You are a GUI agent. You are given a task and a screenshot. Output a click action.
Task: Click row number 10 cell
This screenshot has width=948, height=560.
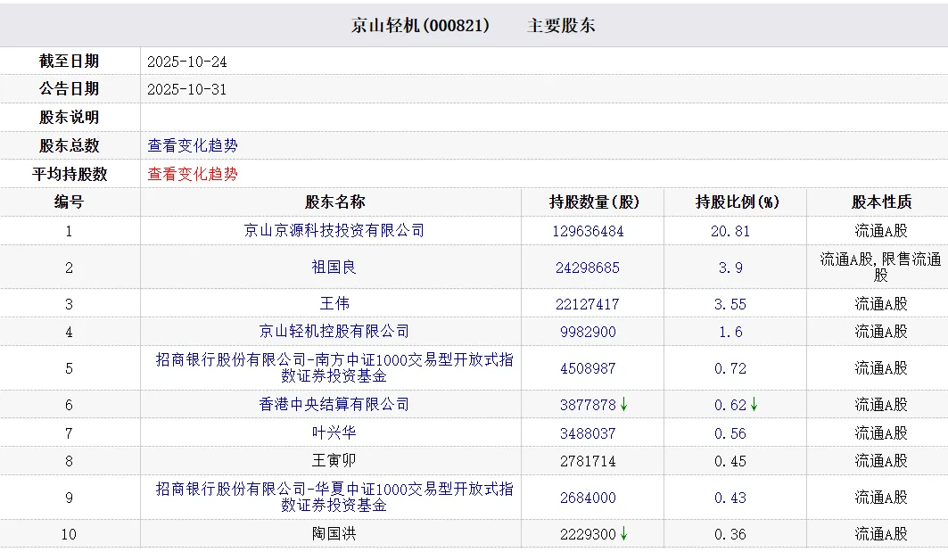pyautogui.click(x=69, y=535)
